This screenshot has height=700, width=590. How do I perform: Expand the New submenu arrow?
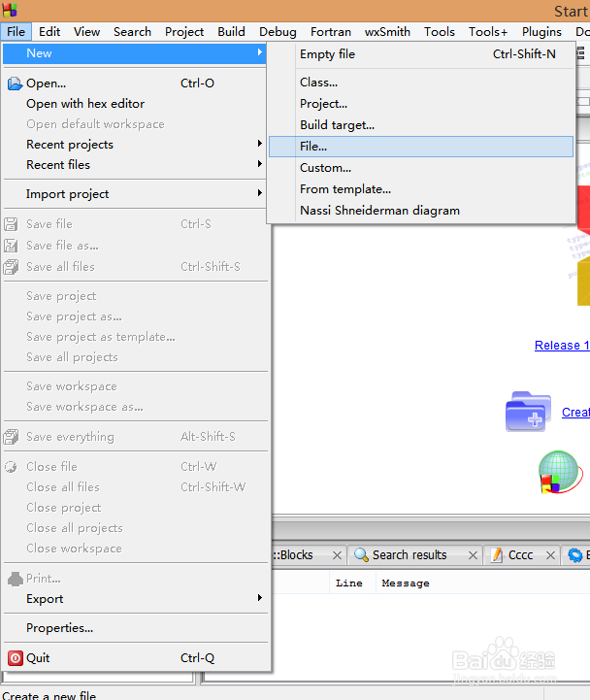[260, 52]
